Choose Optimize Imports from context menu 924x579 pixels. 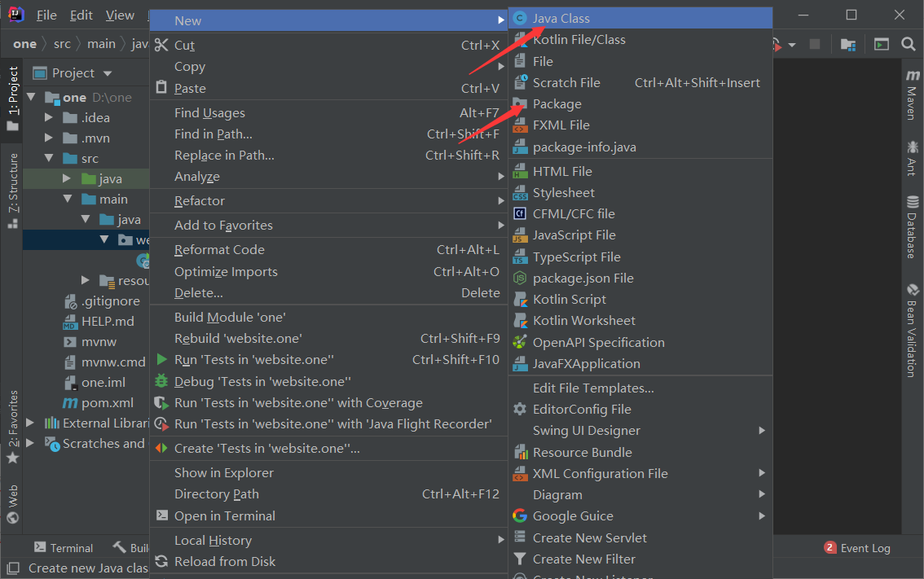[329, 271]
